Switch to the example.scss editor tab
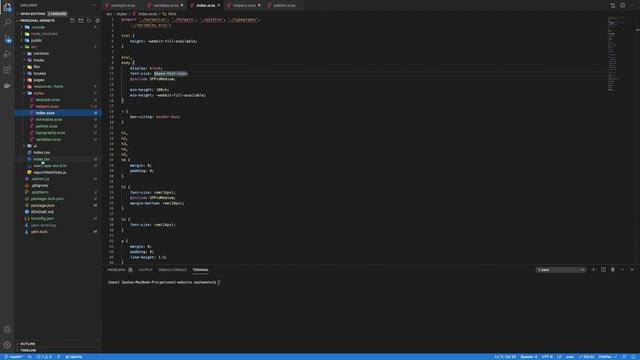Viewport: 640px width, 360px height. pyautogui.click(x=122, y=5)
